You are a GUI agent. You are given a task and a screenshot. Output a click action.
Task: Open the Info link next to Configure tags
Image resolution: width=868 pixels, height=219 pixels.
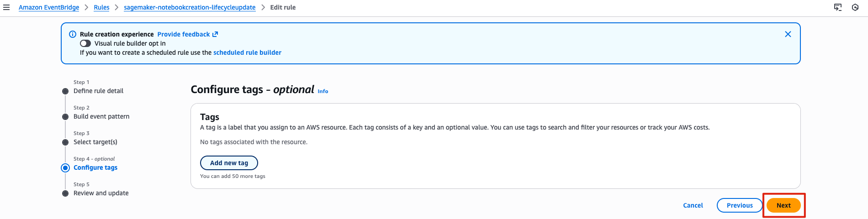coord(323,91)
